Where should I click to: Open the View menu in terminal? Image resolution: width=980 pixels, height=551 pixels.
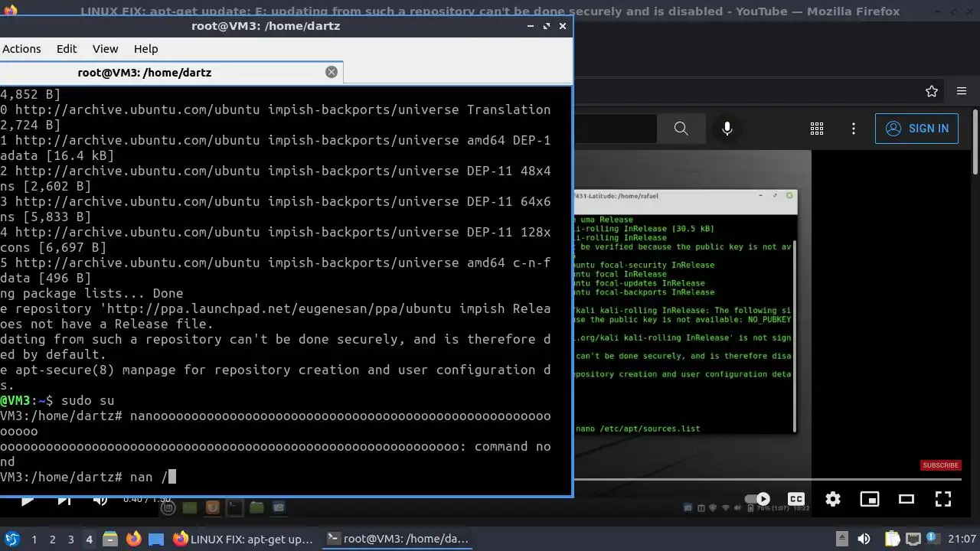[106, 49]
